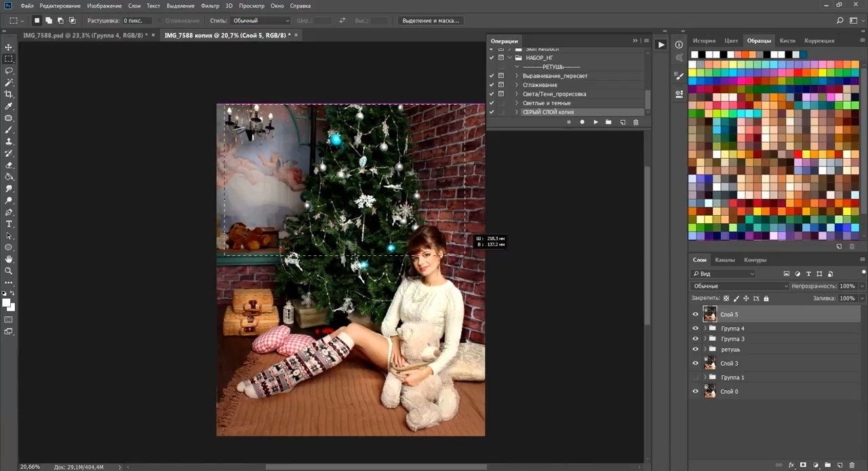
Task: Select the Zoom tool
Action: coord(9,271)
